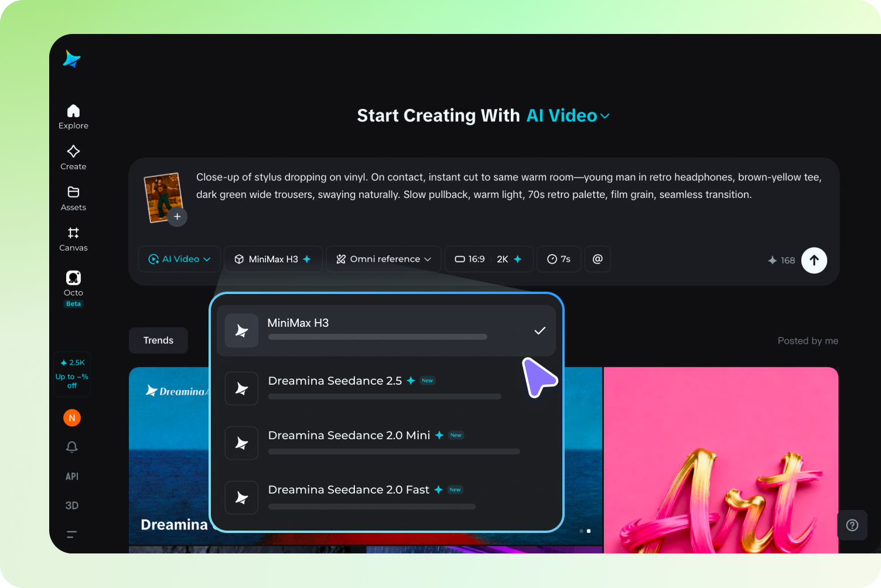881x588 pixels.
Task: Click the Seedance 2.0 Fast model icon
Action: (241, 497)
